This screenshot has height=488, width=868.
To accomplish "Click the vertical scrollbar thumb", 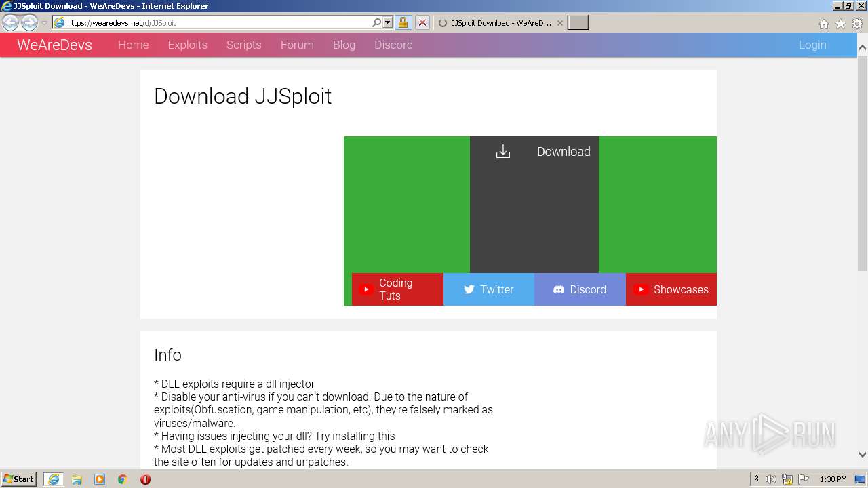I will coord(862,163).
